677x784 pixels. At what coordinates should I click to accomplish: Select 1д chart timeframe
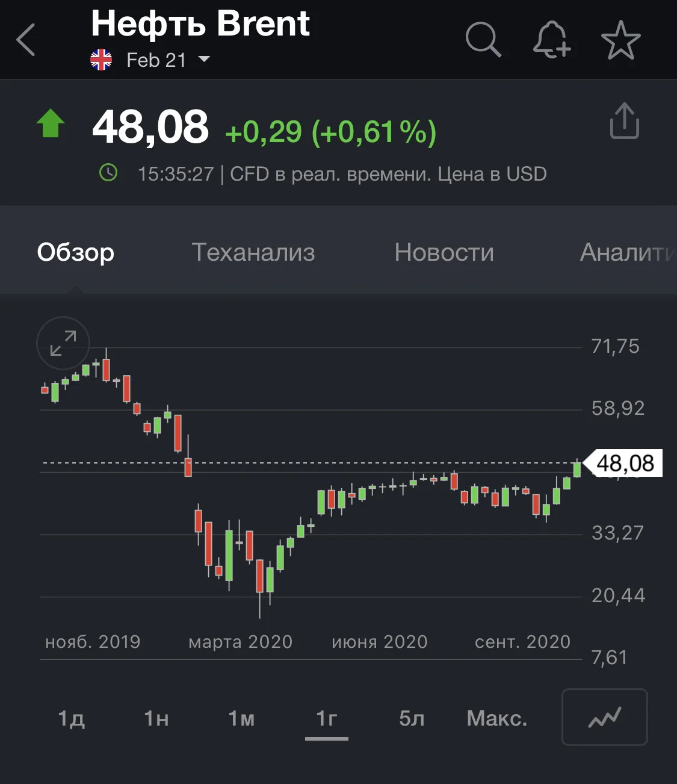click(71, 718)
